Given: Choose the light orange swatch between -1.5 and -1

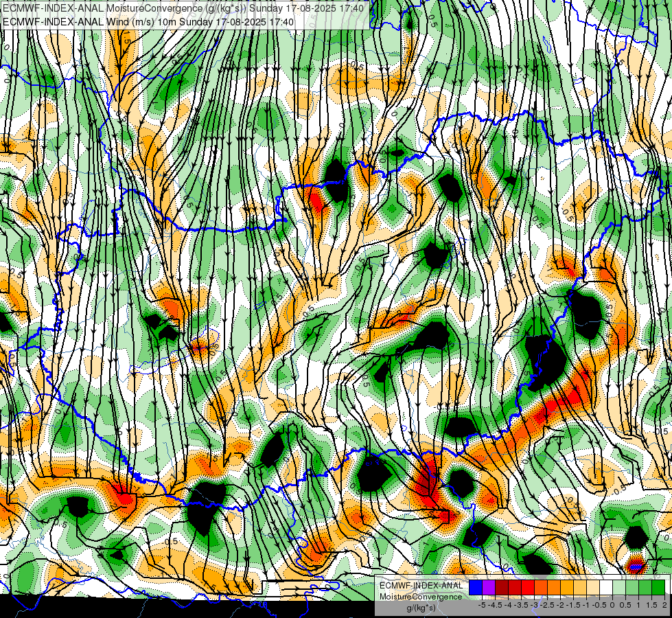Looking at the screenshot, I should pos(580,587).
